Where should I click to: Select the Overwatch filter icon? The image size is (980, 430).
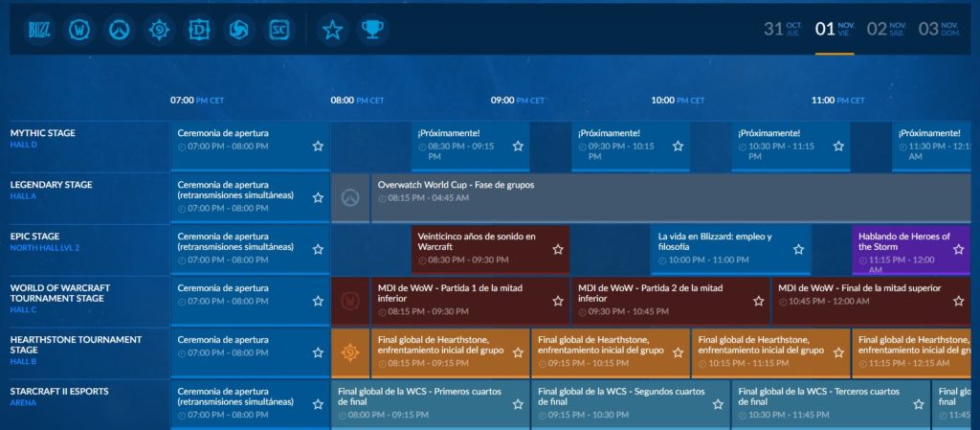click(x=120, y=30)
